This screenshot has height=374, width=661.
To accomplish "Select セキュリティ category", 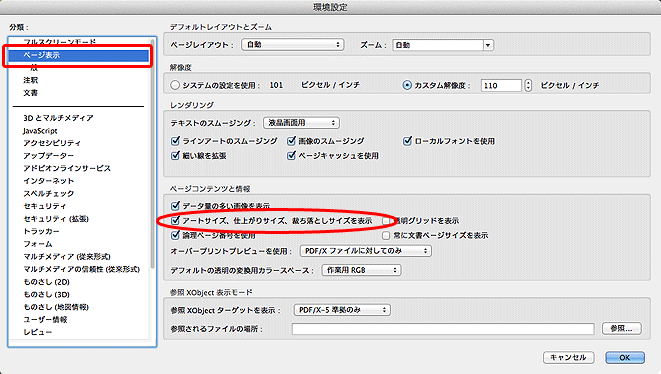I will pos(45,206).
